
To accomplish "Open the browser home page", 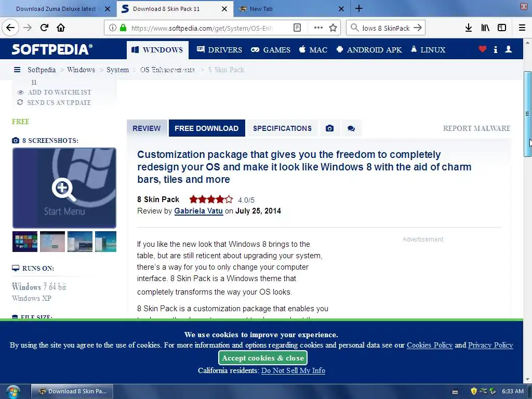I will 61,28.
